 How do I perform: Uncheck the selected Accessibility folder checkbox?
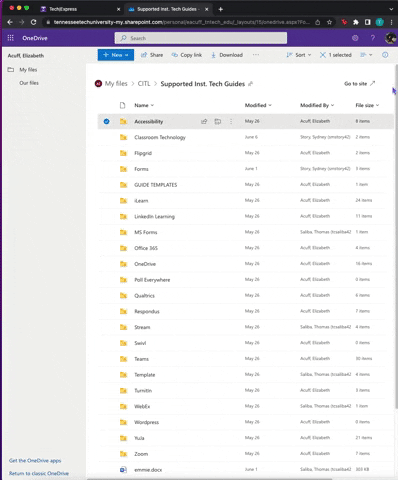coord(106,121)
